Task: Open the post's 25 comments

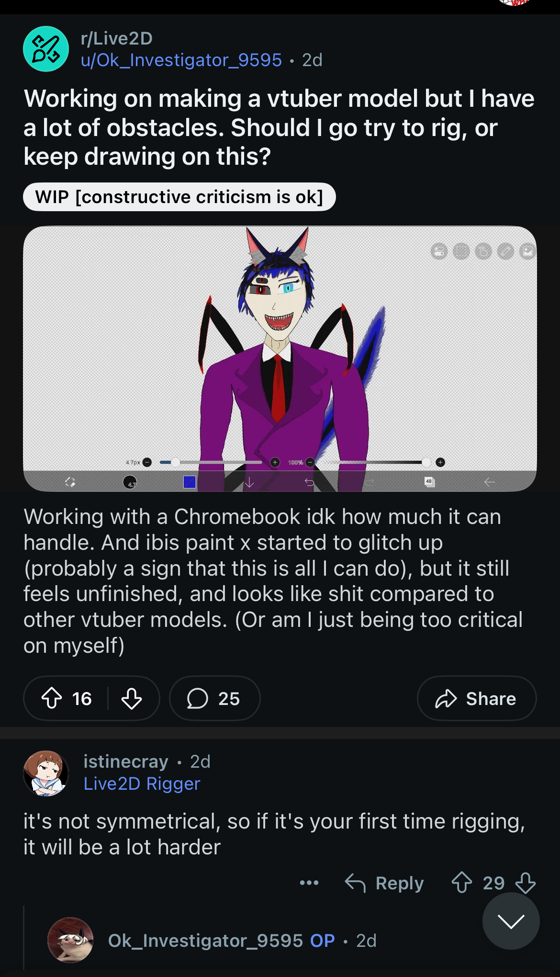Action: pos(214,698)
